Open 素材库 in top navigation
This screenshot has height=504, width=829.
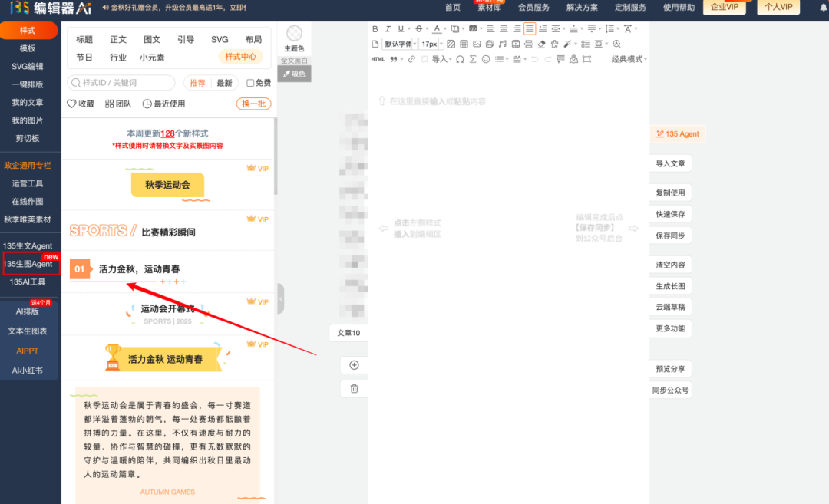pos(490,8)
